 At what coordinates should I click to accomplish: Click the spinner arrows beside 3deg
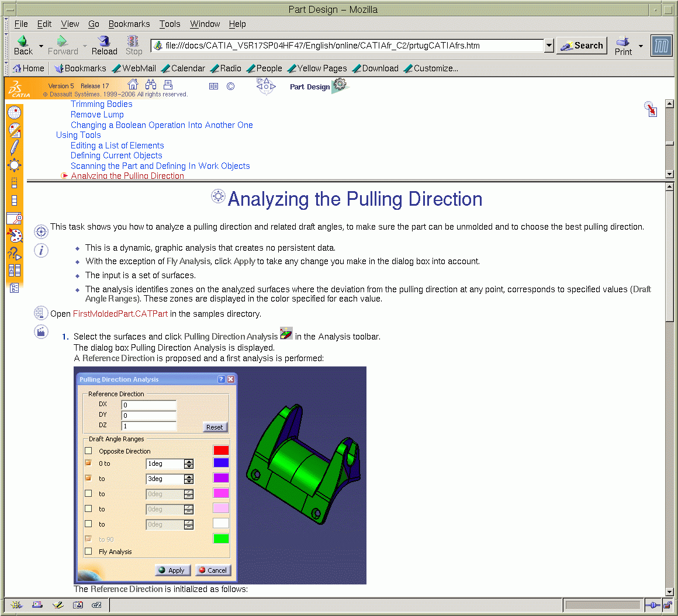pyautogui.click(x=189, y=479)
